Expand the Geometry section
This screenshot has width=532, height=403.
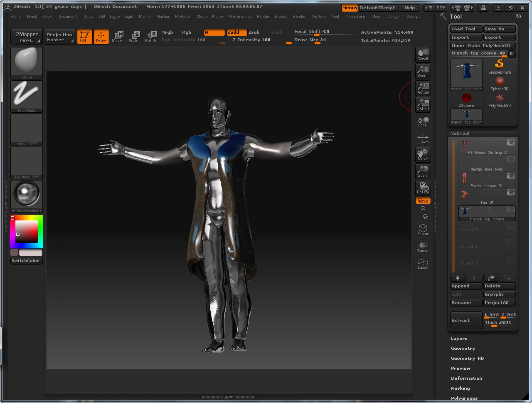coord(463,349)
